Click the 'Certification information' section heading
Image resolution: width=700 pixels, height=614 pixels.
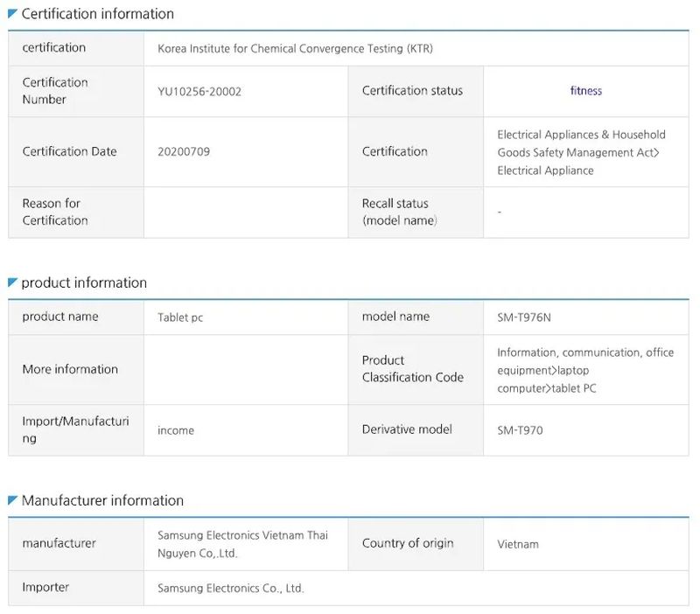click(97, 14)
